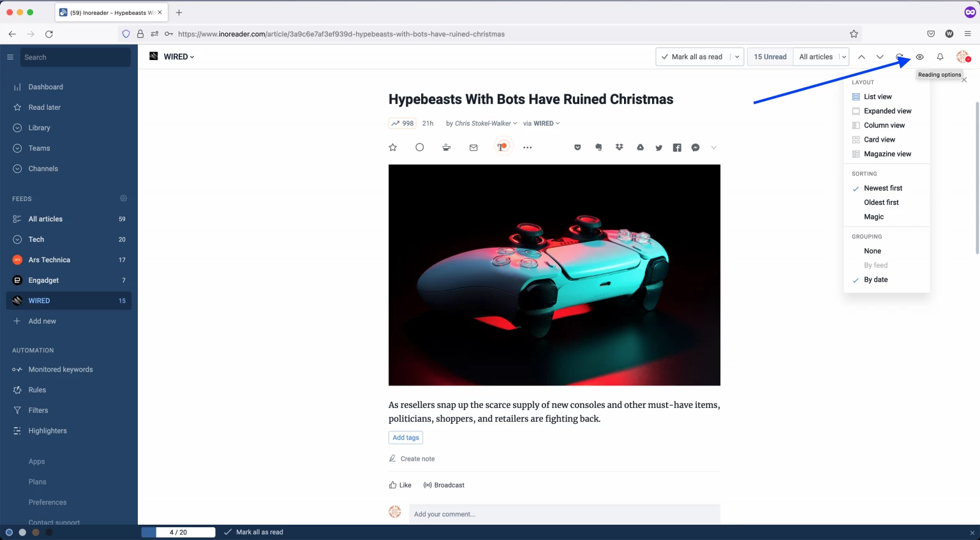
Task: Star the article with the star icon
Action: [x=392, y=147]
